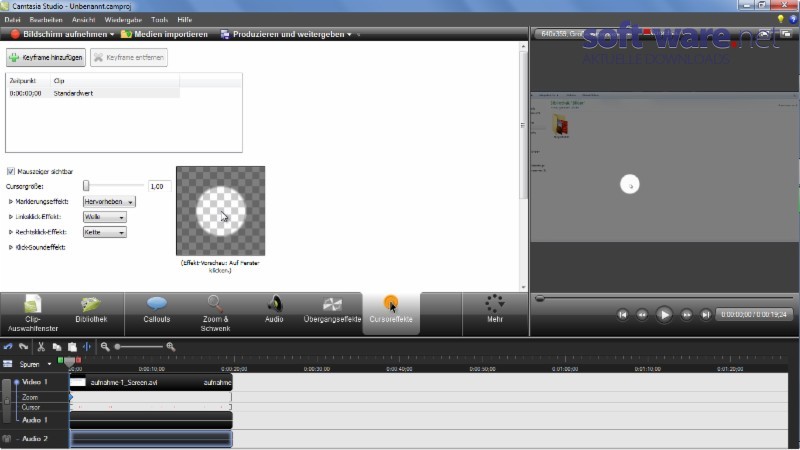Open the Audio tab

coord(274,309)
